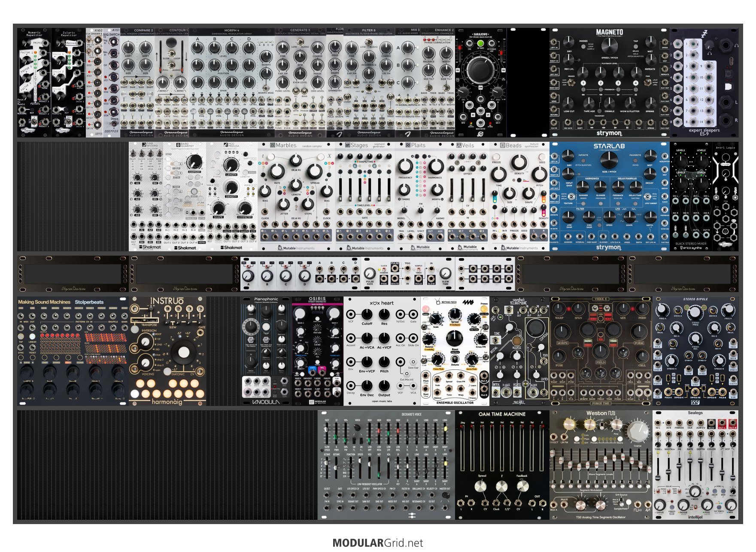The height and width of the screenshot is (552, 756).
Task: Select the Stereo Dipole filter module
Action: click(695, 351)
